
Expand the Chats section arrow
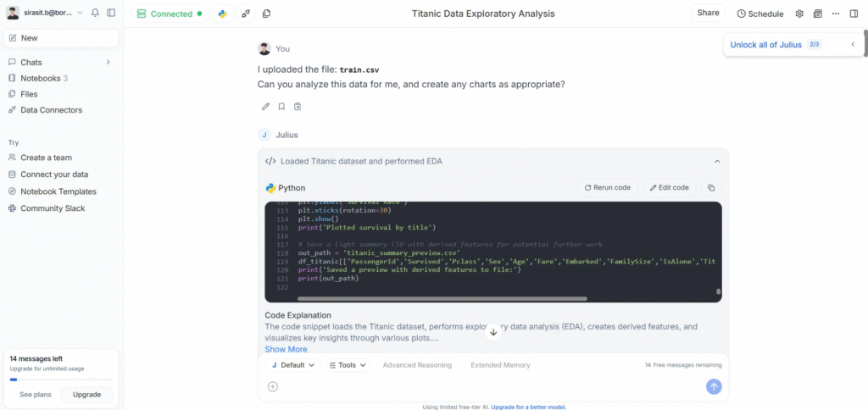coord(108,62)
